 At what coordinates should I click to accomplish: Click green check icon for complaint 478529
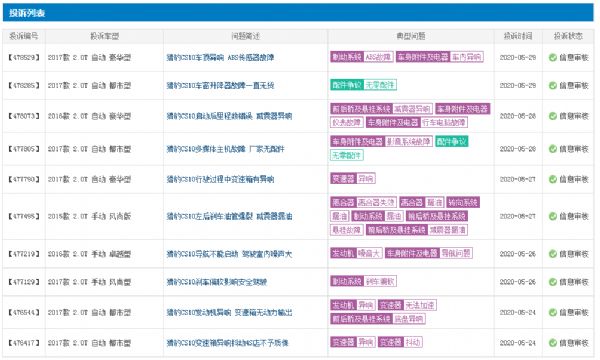click(552, 57)
